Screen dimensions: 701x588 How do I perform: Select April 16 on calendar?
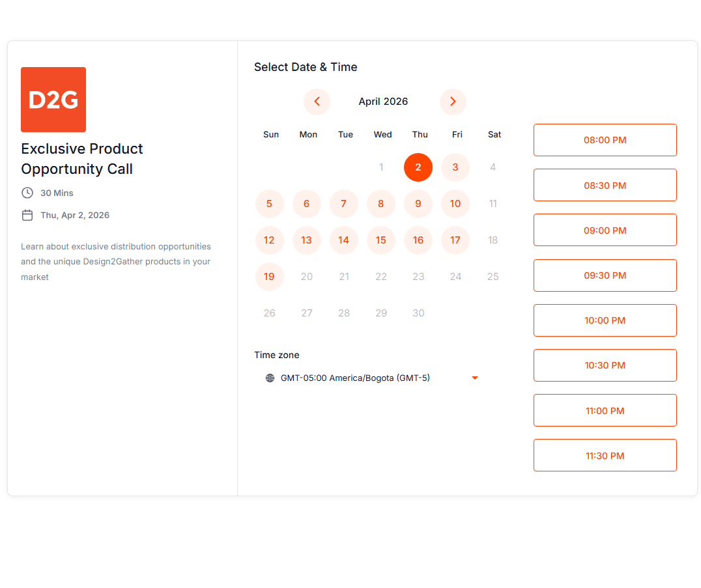pyautogui.click(x=418, y=240)
